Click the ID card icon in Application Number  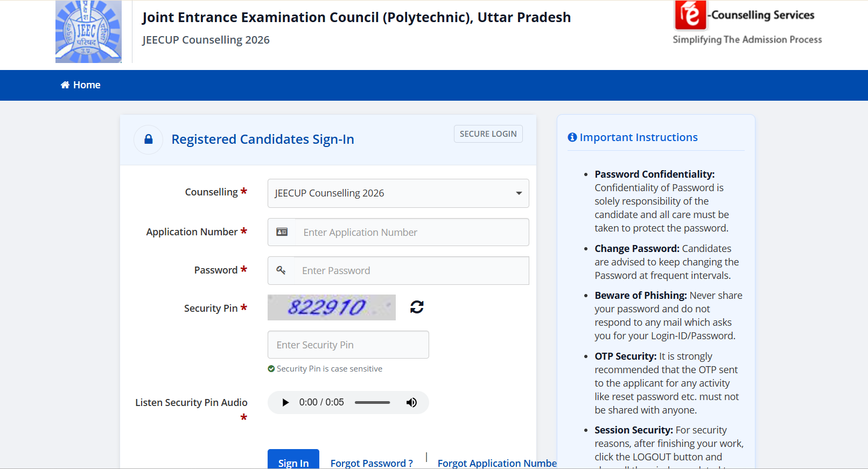(282, 232)
